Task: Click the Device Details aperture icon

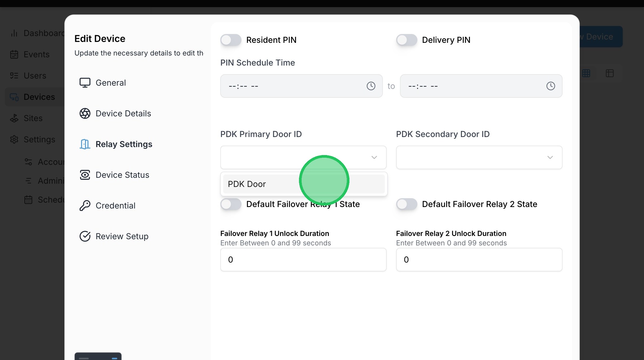Action: pos(85,113)
